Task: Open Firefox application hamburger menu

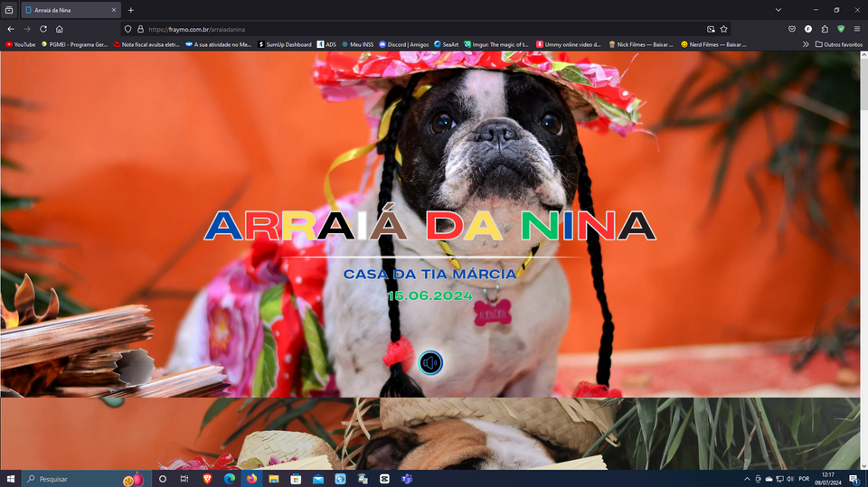Action: click(857, 29)
